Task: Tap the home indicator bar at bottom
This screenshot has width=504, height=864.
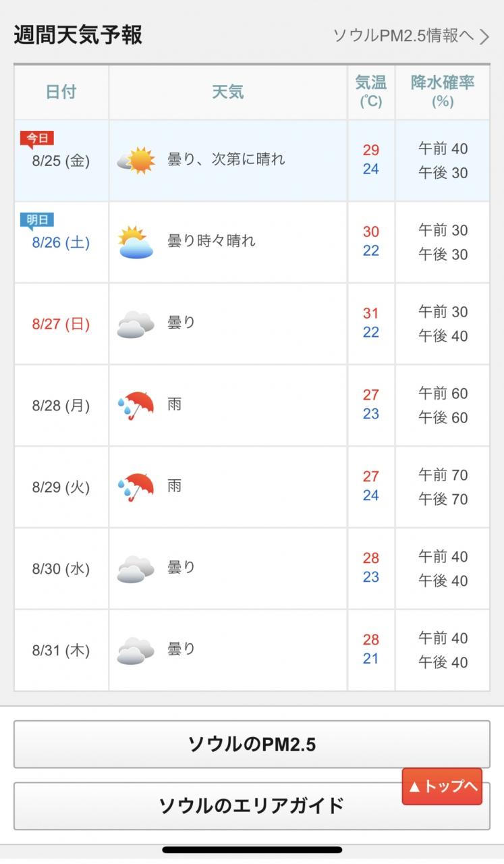Action: (x=252, y=850)
